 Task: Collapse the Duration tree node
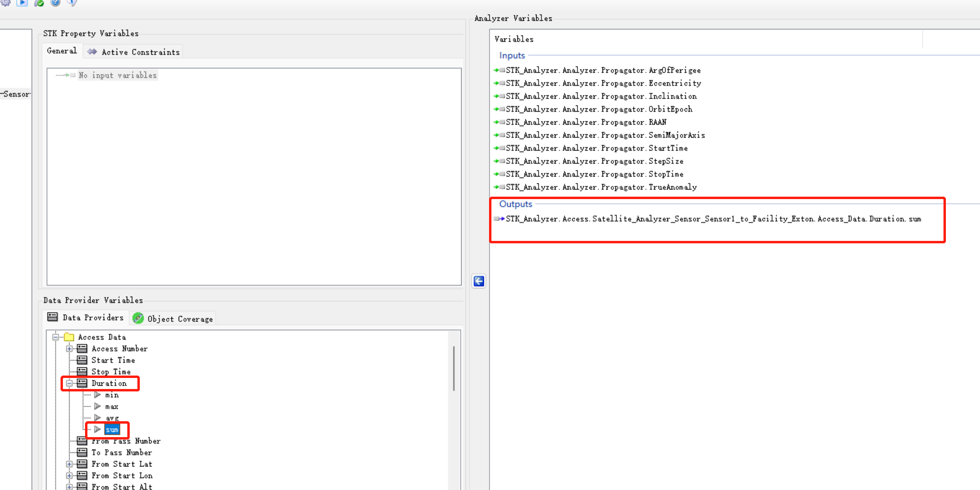pos(69,383)
